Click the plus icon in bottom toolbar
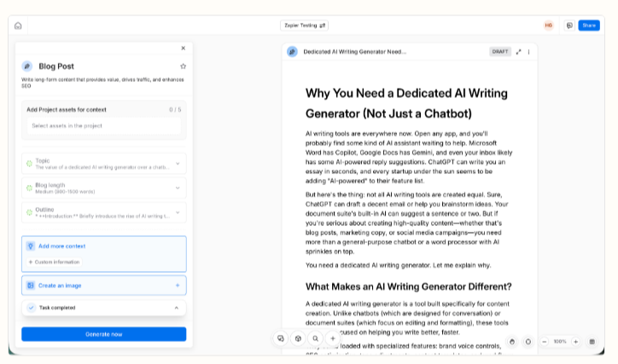The height and width of the screenshot is (364, 618). tap(333, 338)
